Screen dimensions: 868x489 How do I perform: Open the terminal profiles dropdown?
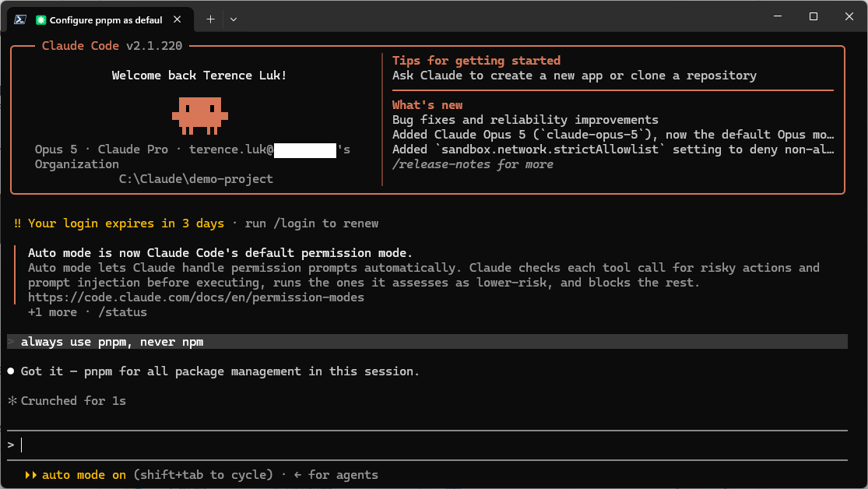(234, 19)
